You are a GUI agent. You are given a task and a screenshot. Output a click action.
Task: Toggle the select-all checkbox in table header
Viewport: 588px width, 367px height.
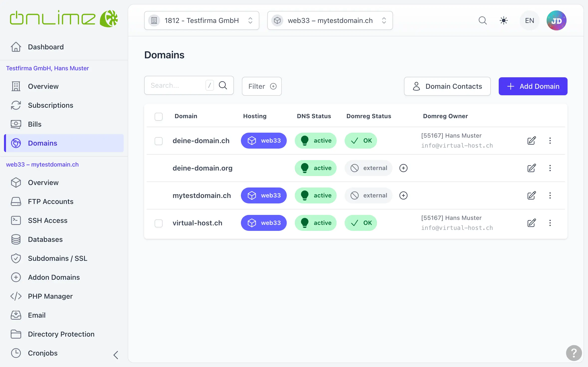point(158,116)
